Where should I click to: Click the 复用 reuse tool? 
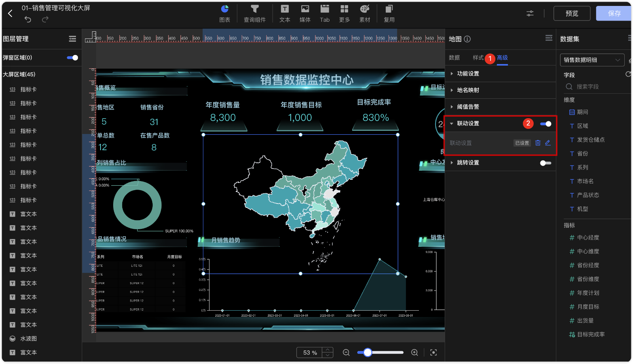[x=389, y=13]
